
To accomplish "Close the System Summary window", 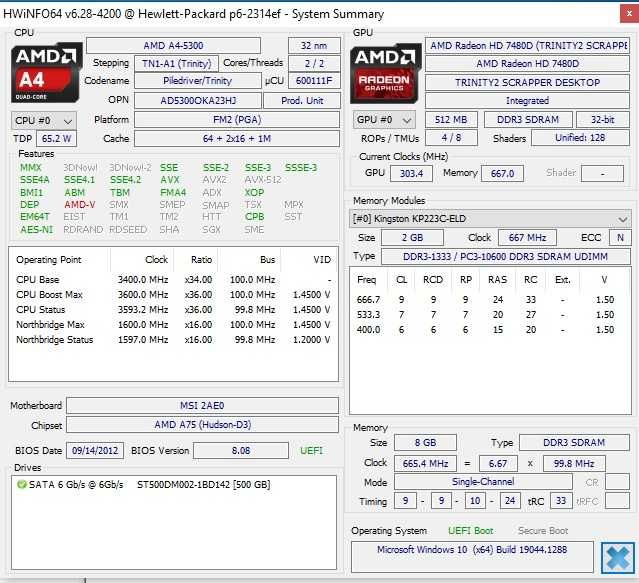I will click(x=630, y=14).
